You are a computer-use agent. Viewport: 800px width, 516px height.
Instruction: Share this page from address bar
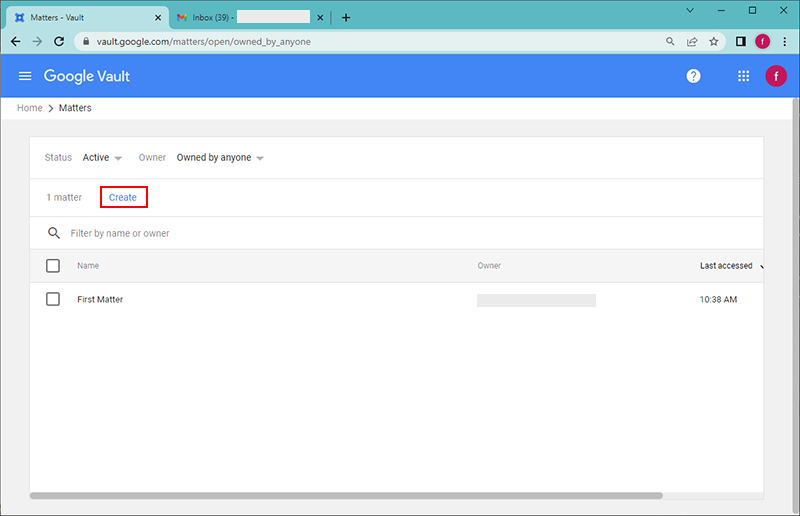(x=692, y=41)
